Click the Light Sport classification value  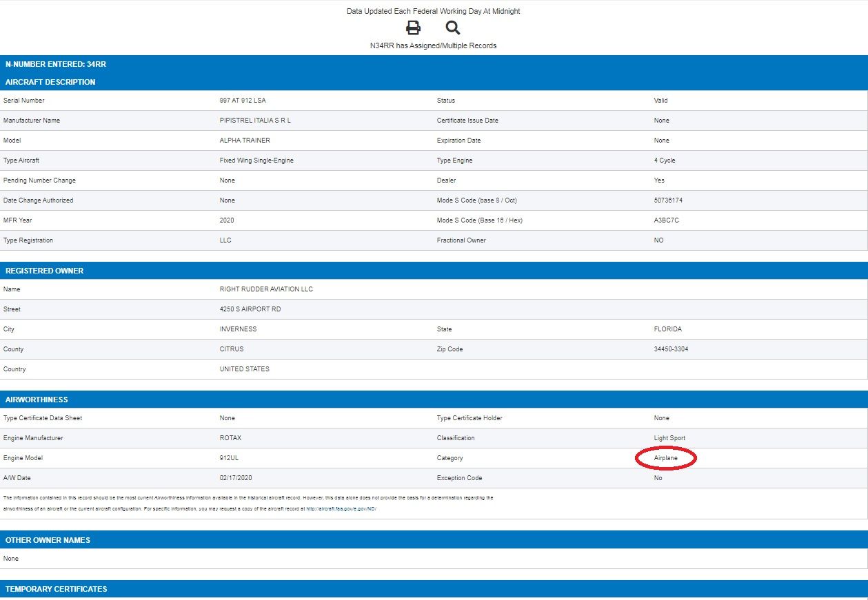(669, 438)
